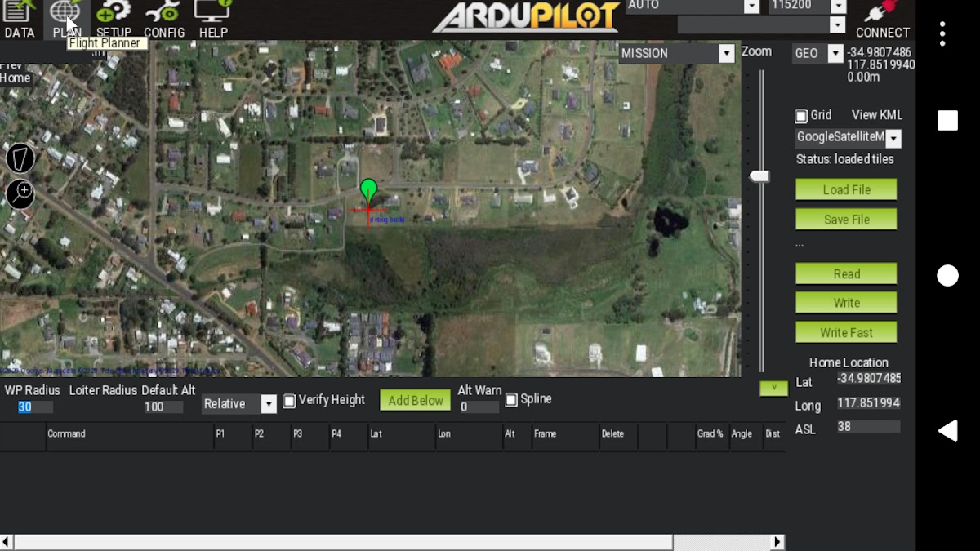980x551 pixels.
Task: Click the green home marker on map
Action: pos(368,190)
